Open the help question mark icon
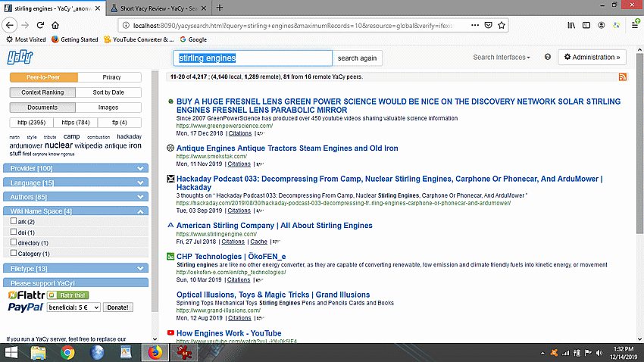 coord(548,57)
